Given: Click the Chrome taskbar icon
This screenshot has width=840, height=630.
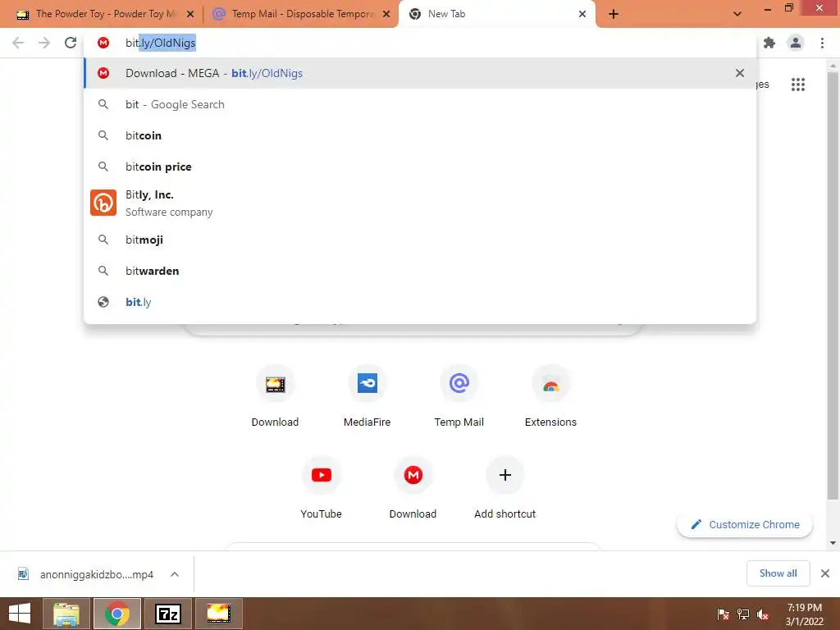Looking at the screenshot, I should pyautogui.click(x=117, y=614).
